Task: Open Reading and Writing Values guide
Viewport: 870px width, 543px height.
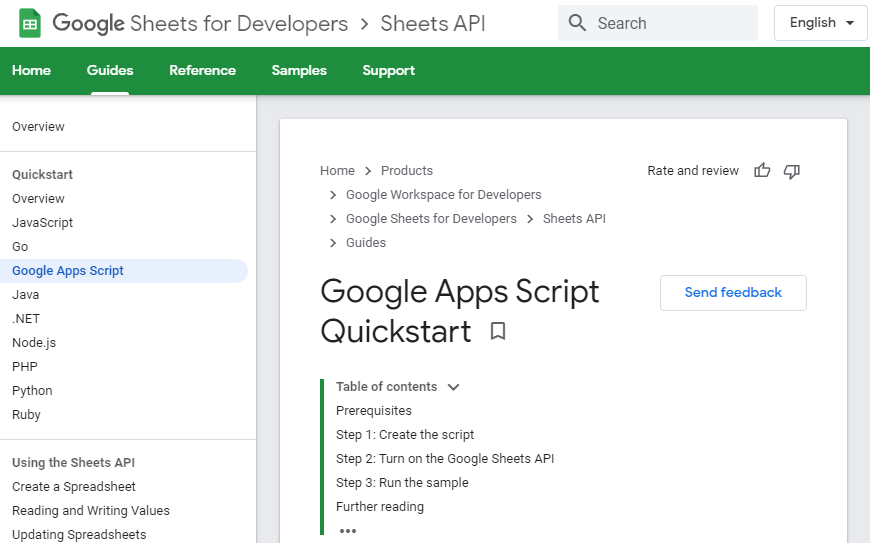Action: (91, 510)
